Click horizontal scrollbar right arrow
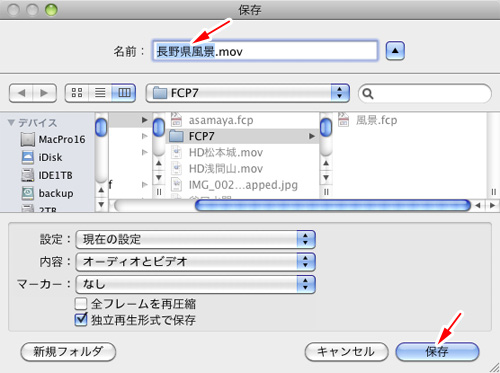 (x=492, y=205)
